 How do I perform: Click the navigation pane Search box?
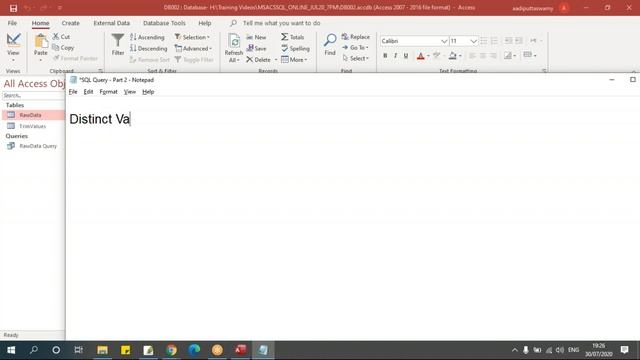(33, 96)
